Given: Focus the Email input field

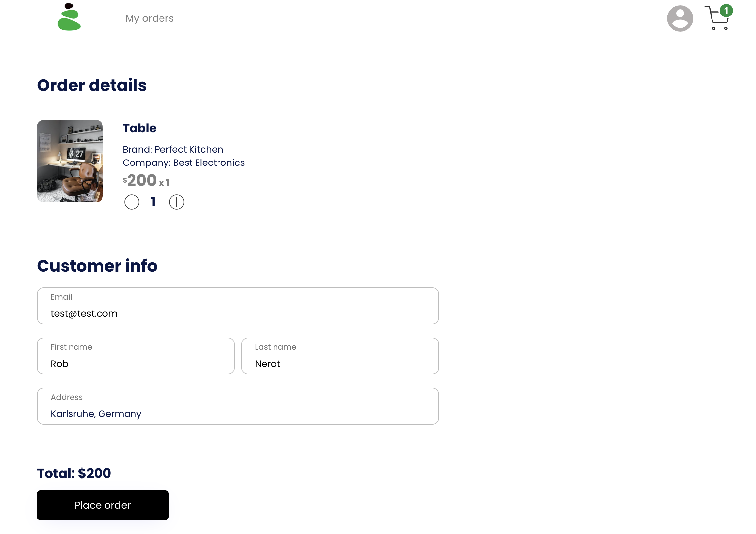Looking at the screenshot, I should (x=237, y=313).
